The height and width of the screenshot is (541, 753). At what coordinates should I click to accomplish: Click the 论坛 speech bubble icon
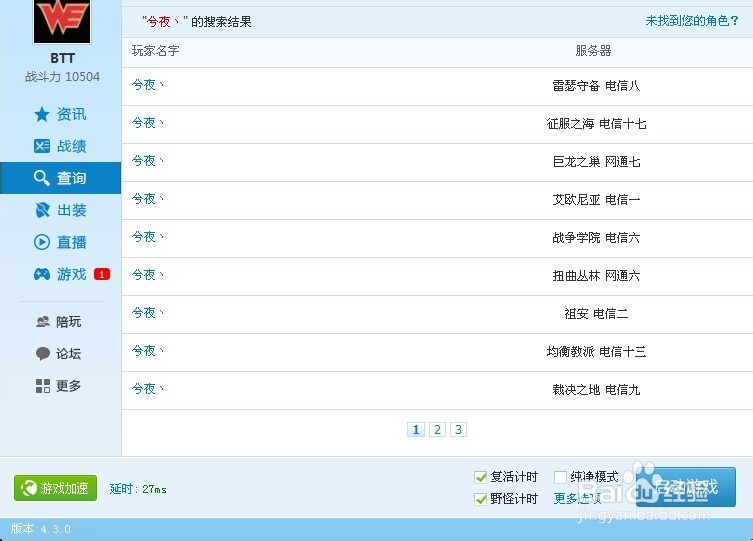tap(43, 354)
